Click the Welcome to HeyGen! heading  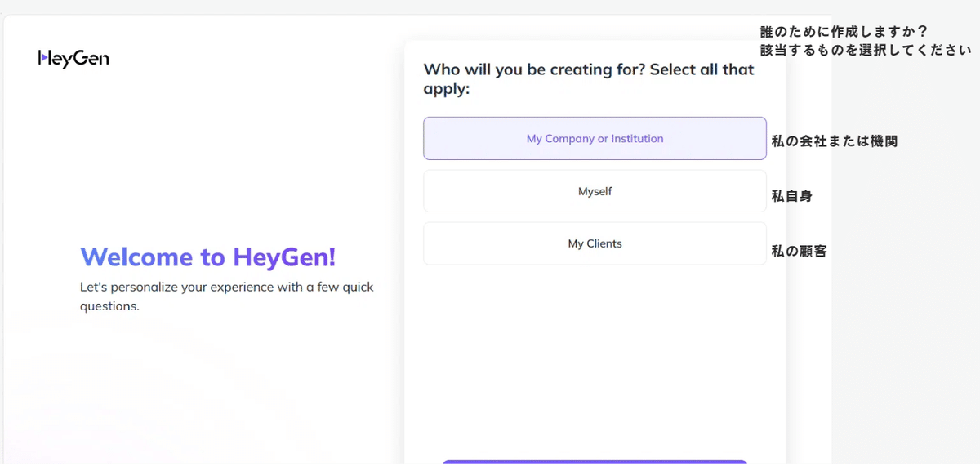click(x=207, y=257)
